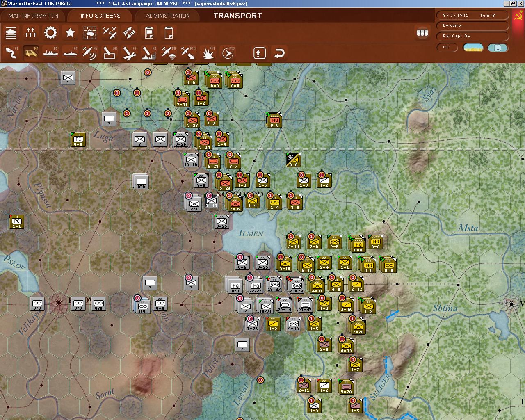Select the Soviet 6=33 unit

(346, 347)
